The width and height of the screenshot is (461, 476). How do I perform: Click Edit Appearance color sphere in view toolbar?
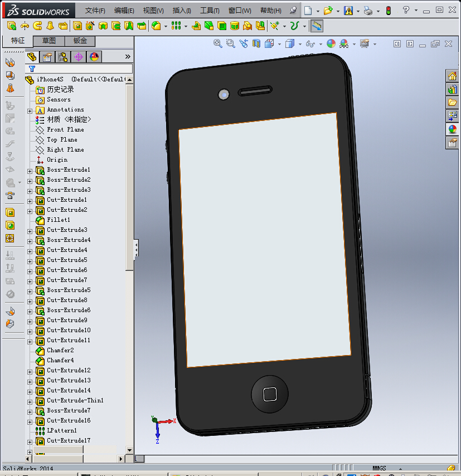(x=331, y=43)
